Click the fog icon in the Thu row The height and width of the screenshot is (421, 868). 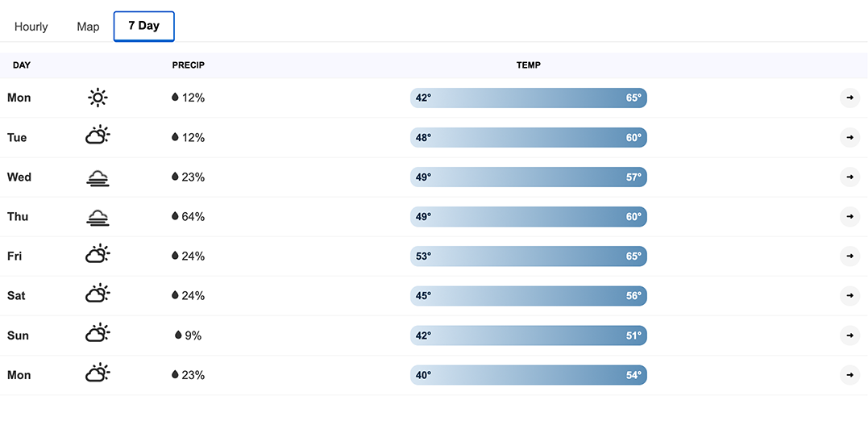click(98, 218)
